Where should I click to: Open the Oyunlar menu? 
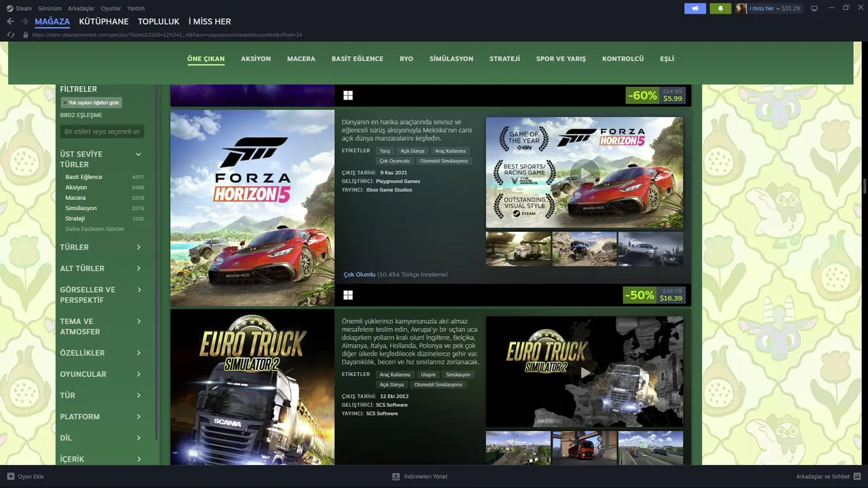pyautogui.click(x=111, y=8)
